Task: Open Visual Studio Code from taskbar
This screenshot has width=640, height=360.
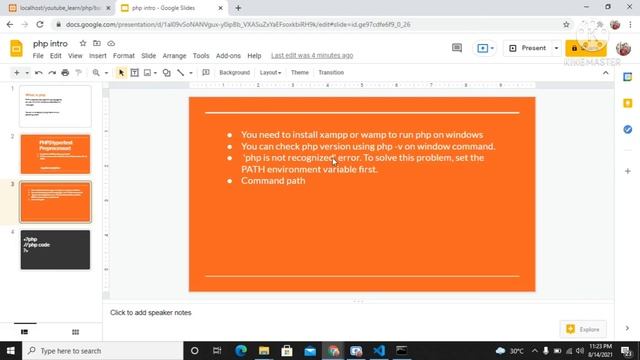Action: 379,351
